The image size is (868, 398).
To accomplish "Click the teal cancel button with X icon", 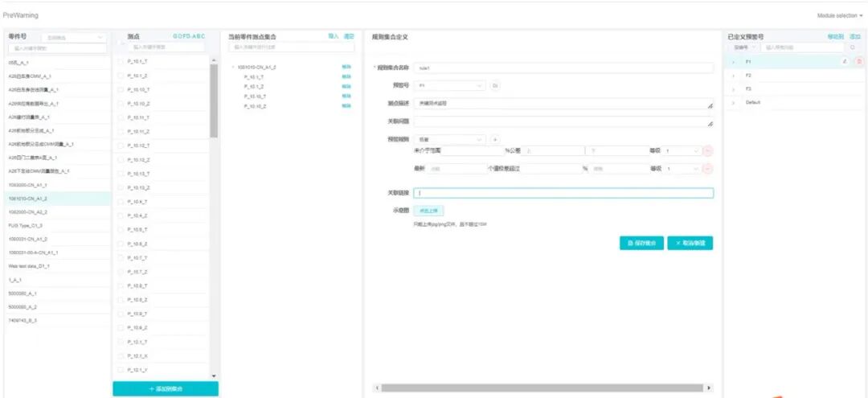I will click(x=690, y=244).
